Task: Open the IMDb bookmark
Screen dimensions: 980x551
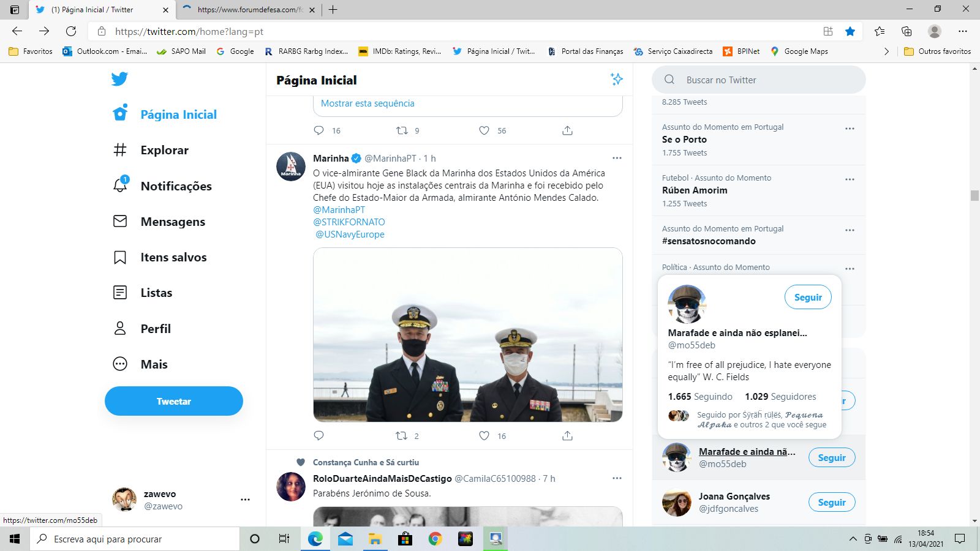Action: [x=399, y=51]
